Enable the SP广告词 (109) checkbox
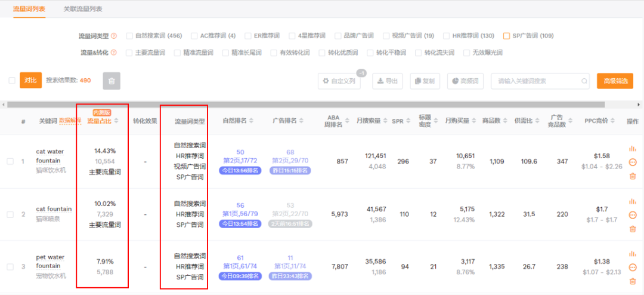Screen dimensions: 644x295 (x=507, y=36)
